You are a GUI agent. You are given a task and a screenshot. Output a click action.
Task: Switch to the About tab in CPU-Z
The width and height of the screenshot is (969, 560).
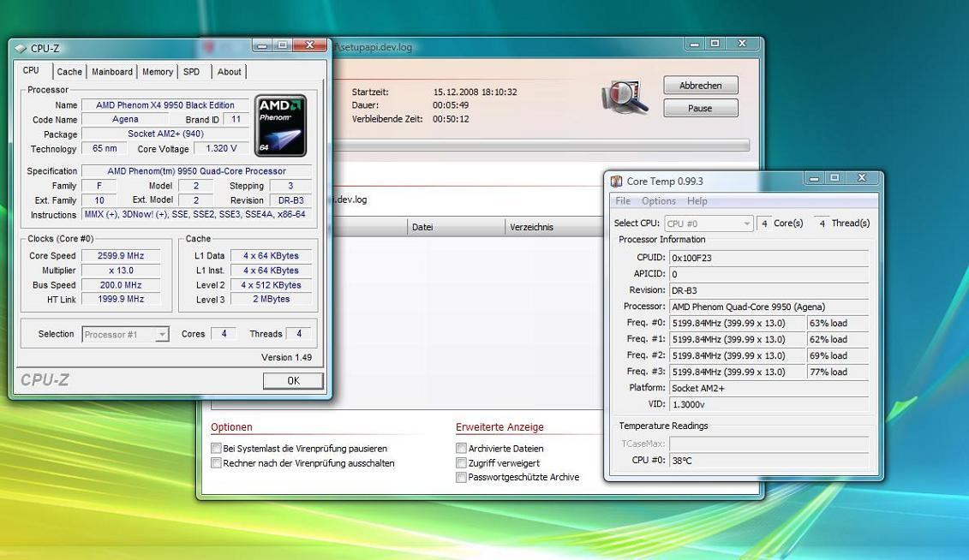point(229,72)
